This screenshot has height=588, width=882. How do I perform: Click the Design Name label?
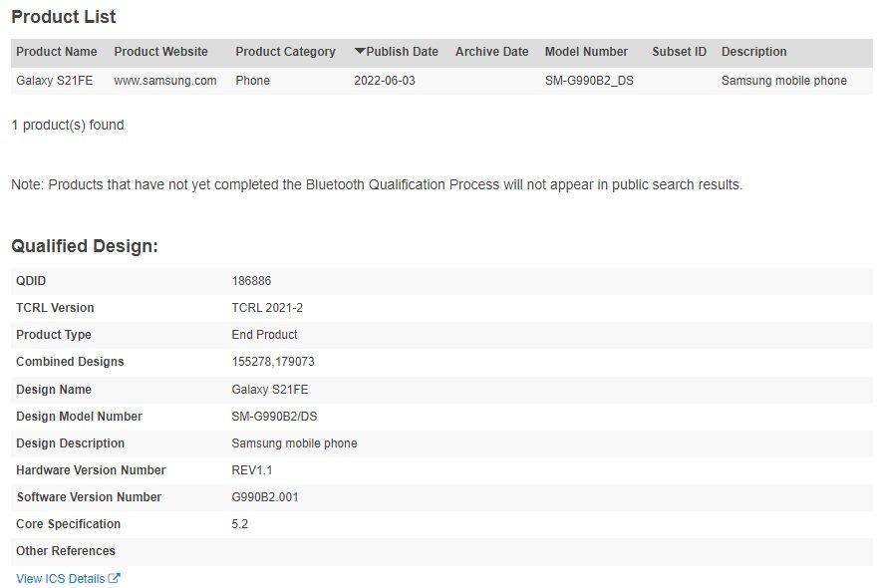[54, 390]
